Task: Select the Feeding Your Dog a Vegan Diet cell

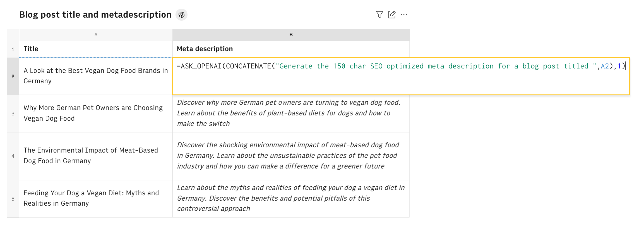Action: 96,199
